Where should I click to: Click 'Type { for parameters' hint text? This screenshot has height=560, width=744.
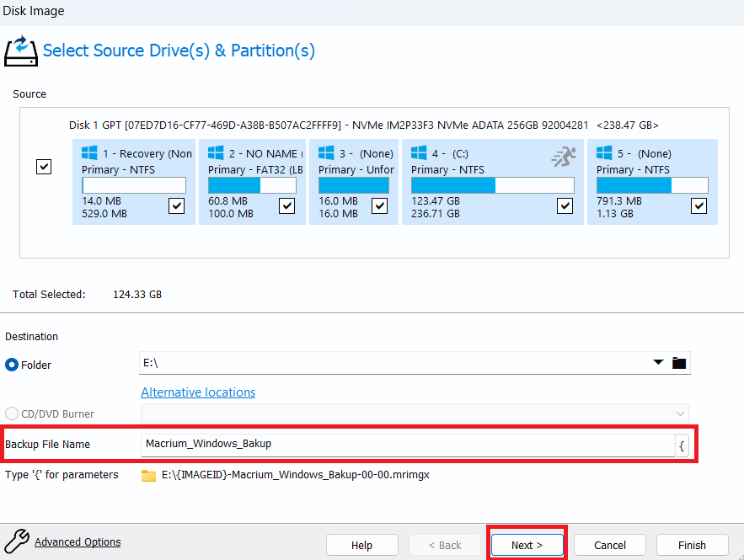pyautogui.click(x=62, y=475)
